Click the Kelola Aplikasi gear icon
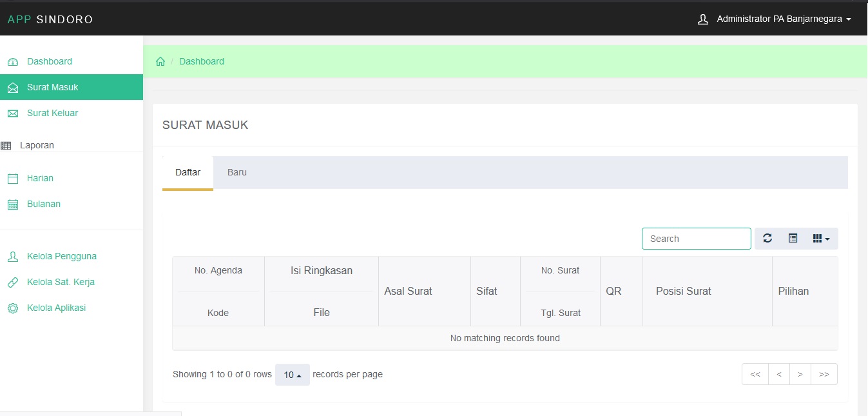Viewport: 868px width, 416px height. 13,308
